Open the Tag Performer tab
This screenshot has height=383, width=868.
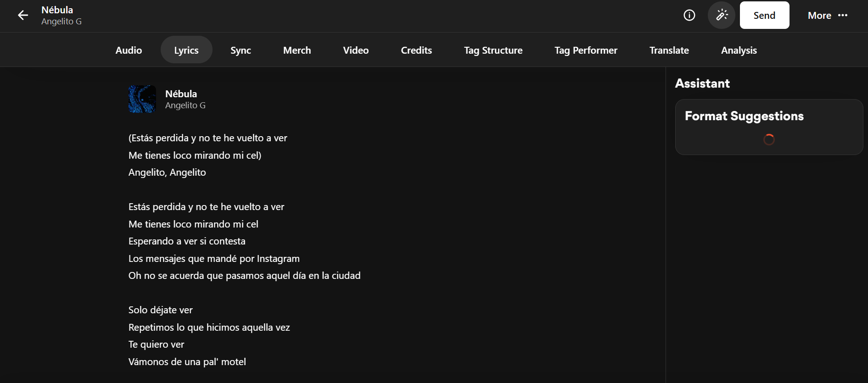click(x=586, y=50)
